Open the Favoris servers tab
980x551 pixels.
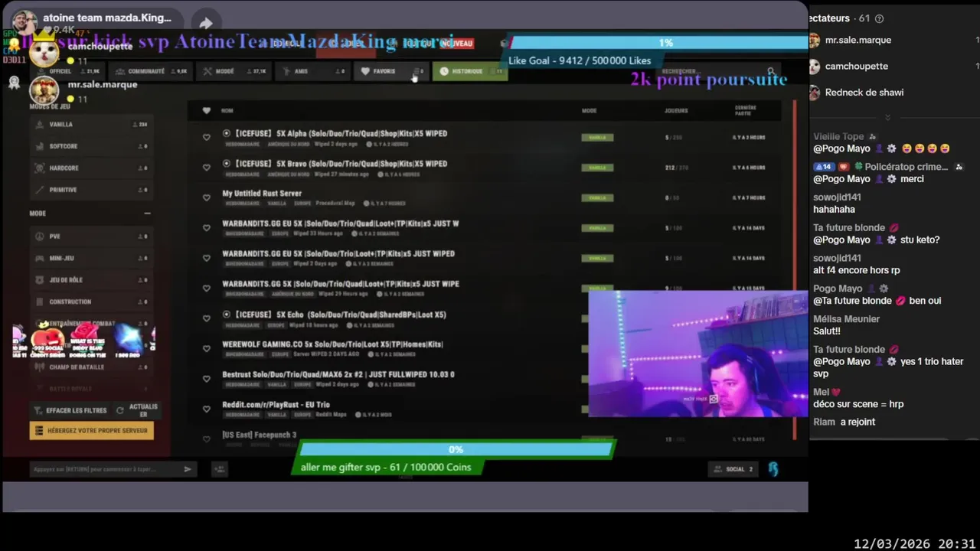click(392, 71)
